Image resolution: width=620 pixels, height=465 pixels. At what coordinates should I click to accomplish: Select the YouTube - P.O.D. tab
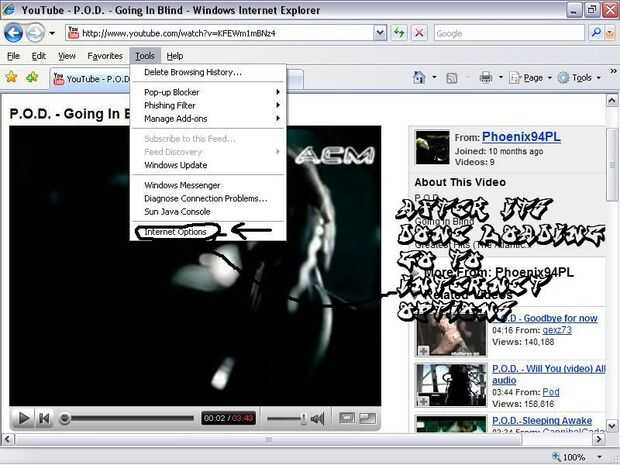pyautogui.click(x=91, y=79)
